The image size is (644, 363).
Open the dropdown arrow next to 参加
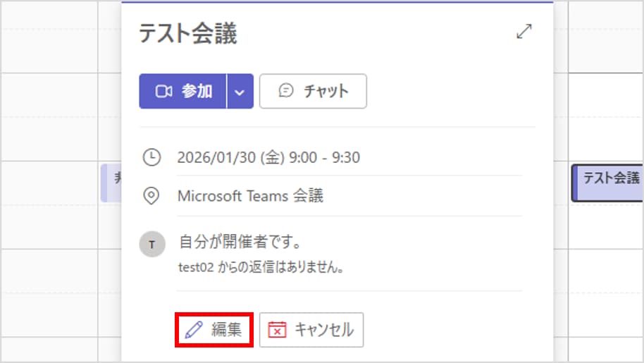point(240,92)
